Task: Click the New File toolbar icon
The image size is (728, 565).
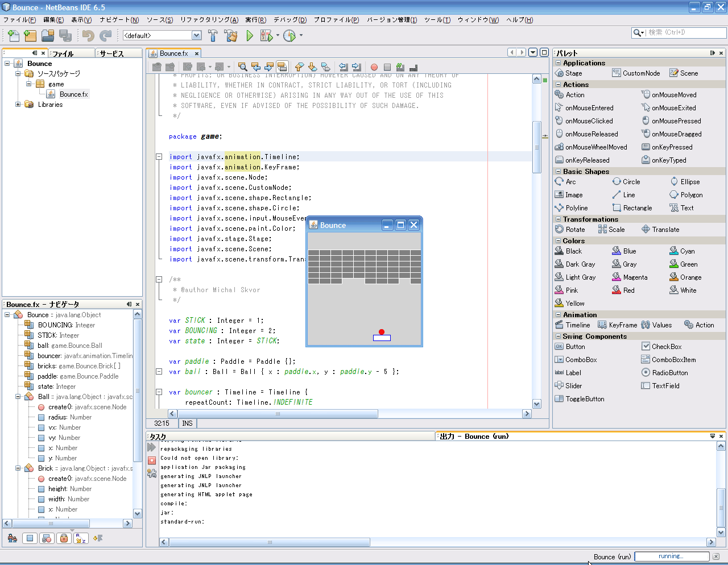Action: 13,36
